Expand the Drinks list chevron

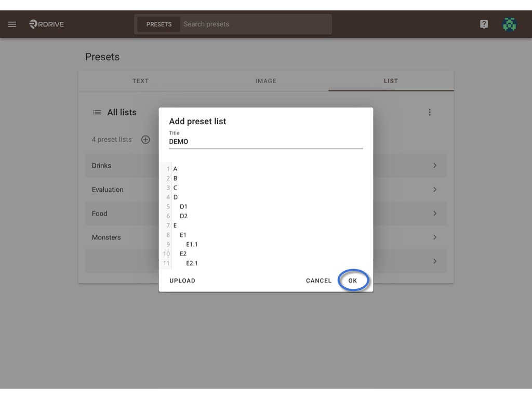click(435, 166)
